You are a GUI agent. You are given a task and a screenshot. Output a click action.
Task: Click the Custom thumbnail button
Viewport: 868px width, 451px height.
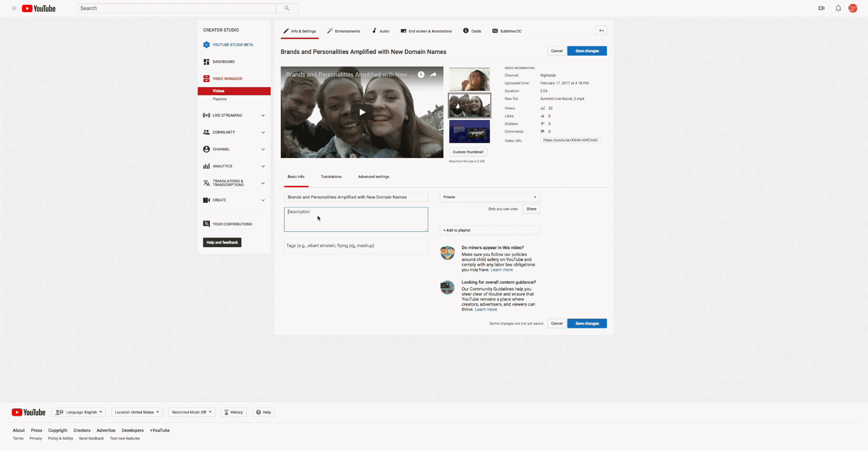[468, 151]
